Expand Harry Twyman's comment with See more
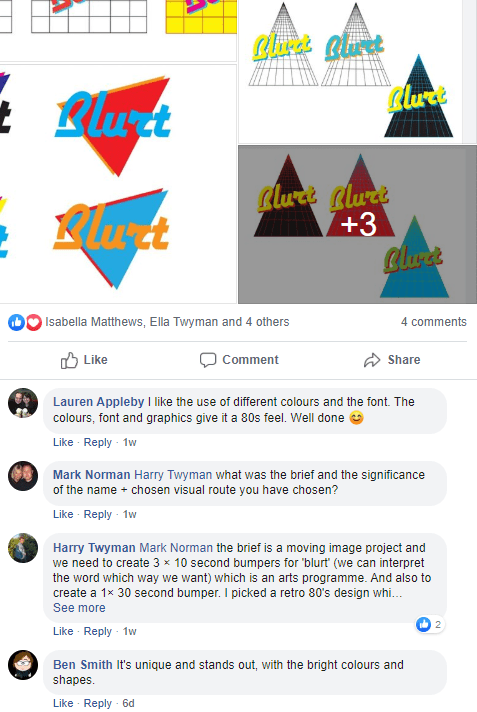The width and height of the screenshot is (477, 712). point(79,608)
